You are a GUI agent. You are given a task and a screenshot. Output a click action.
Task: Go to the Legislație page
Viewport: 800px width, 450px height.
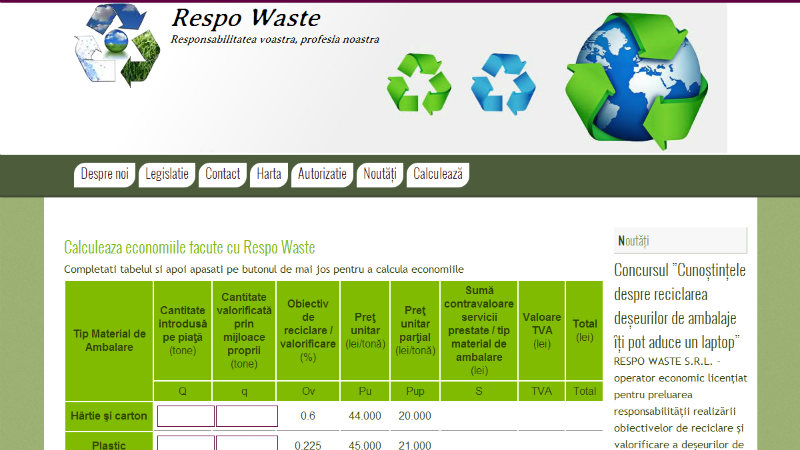click(166, 174)
